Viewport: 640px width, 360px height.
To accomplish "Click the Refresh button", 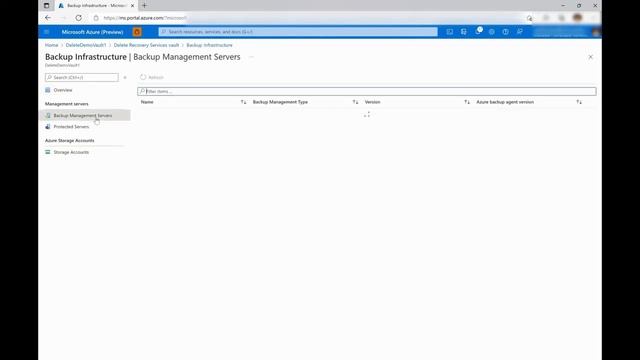I will [x=152, y=77].
